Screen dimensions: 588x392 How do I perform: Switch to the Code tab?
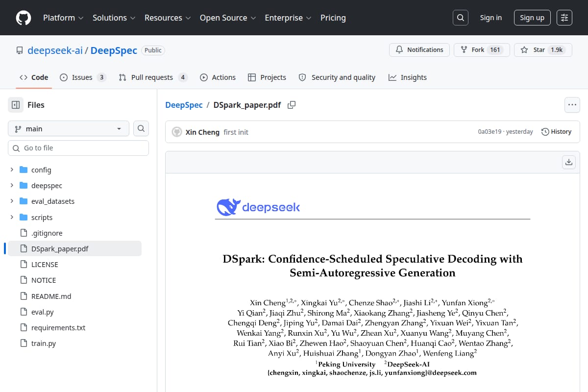pos(34,77)
